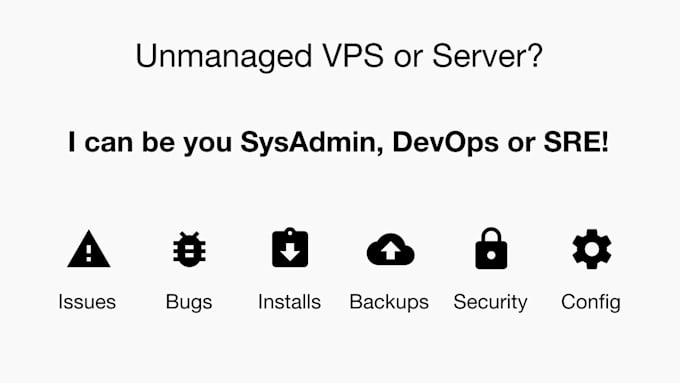Click the warning triangle Issues icon
The image size is (680, 383).
click(x=88, y=249)
